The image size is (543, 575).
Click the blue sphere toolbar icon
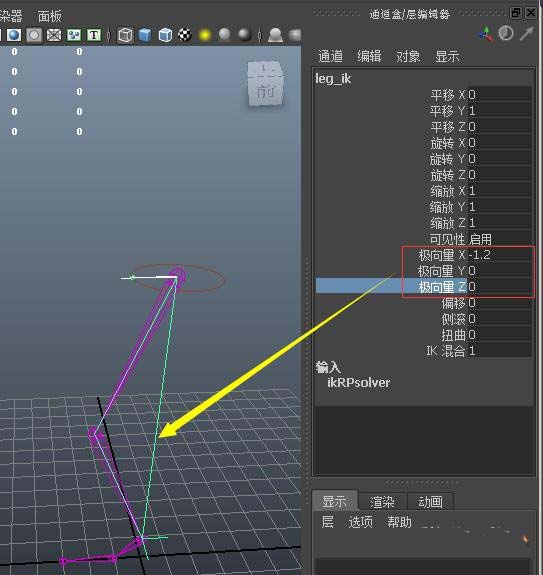click(x=14, y=36)
